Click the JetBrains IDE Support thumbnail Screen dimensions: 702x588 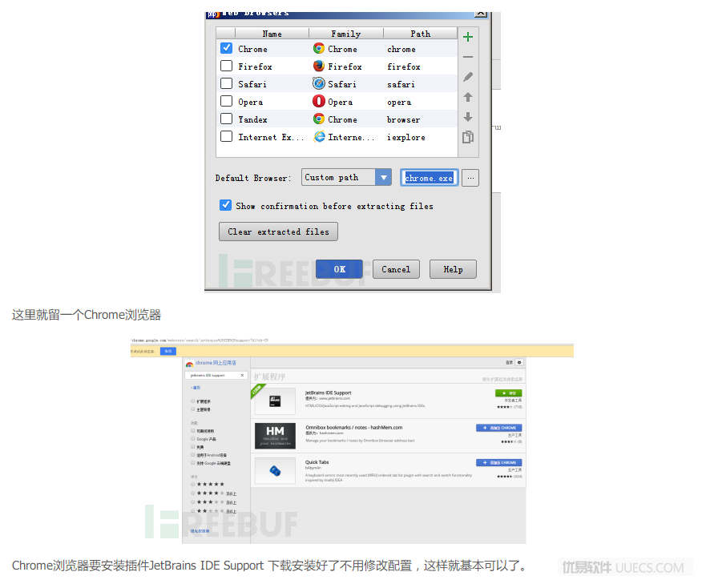(275, 401)
